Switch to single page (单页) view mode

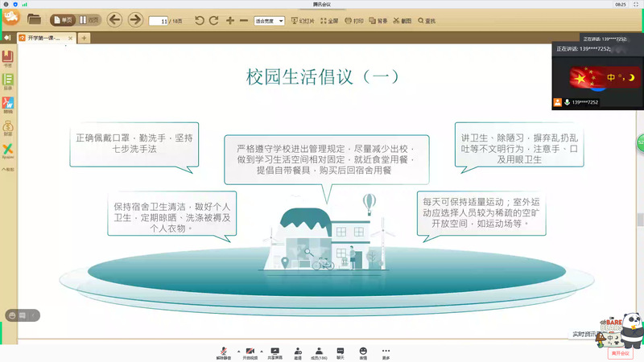pyautogui.click(x=62, y=20)
